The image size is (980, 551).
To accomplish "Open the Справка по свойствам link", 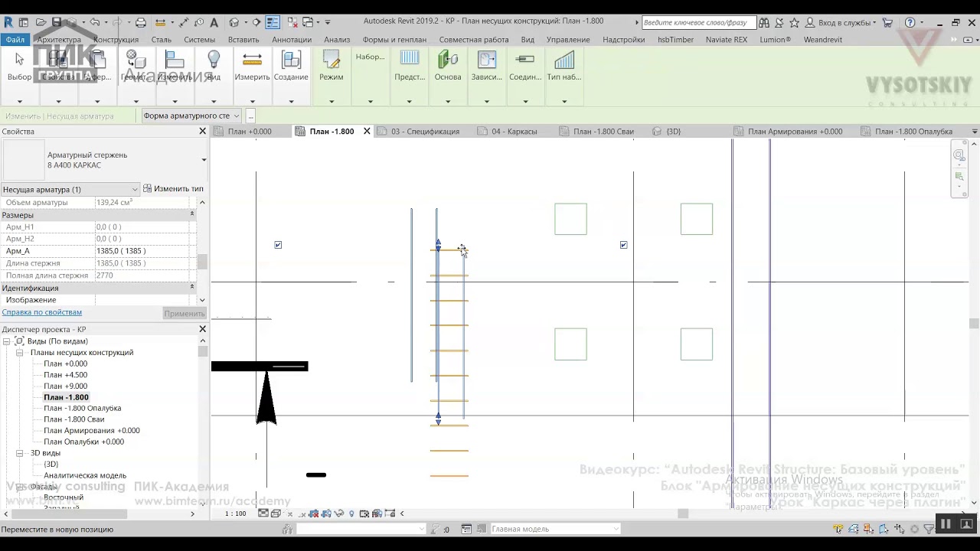I will [41, 312].
